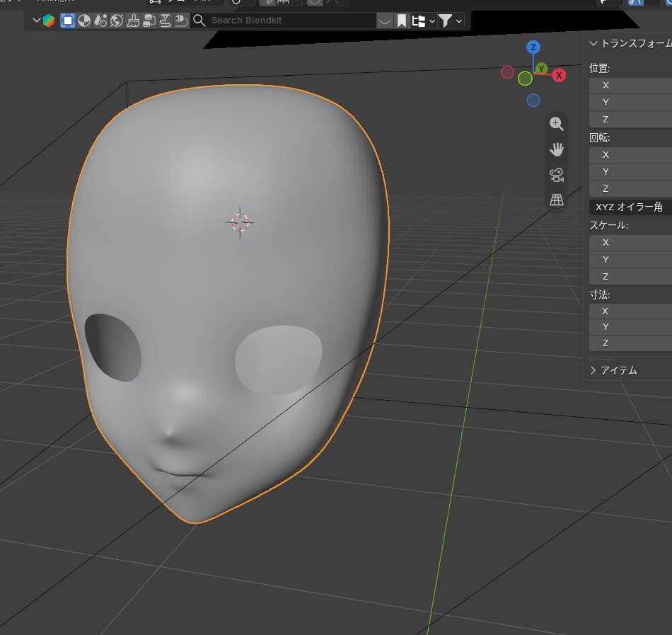Click the magnifier icon in BlendKit search
The width and height of the screenshot is (672, 635).
199,20
